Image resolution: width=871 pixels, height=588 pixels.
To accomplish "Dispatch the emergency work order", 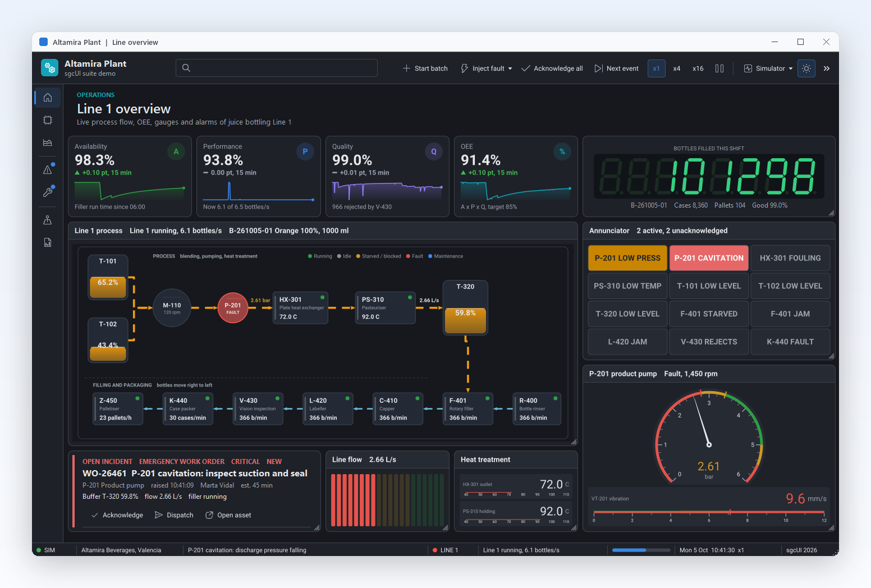I will pos(174,515).
